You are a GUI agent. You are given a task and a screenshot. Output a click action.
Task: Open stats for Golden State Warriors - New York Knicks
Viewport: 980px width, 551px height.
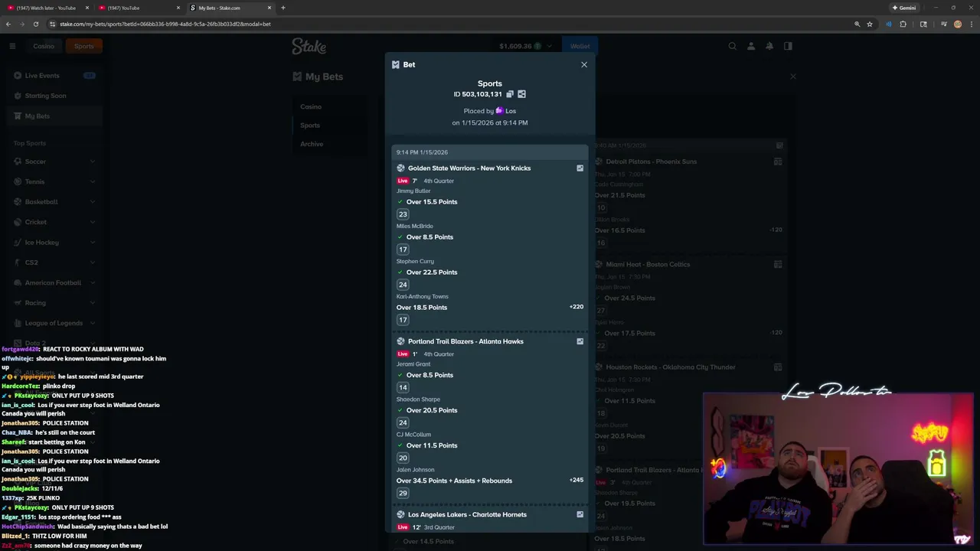(580, 168)
